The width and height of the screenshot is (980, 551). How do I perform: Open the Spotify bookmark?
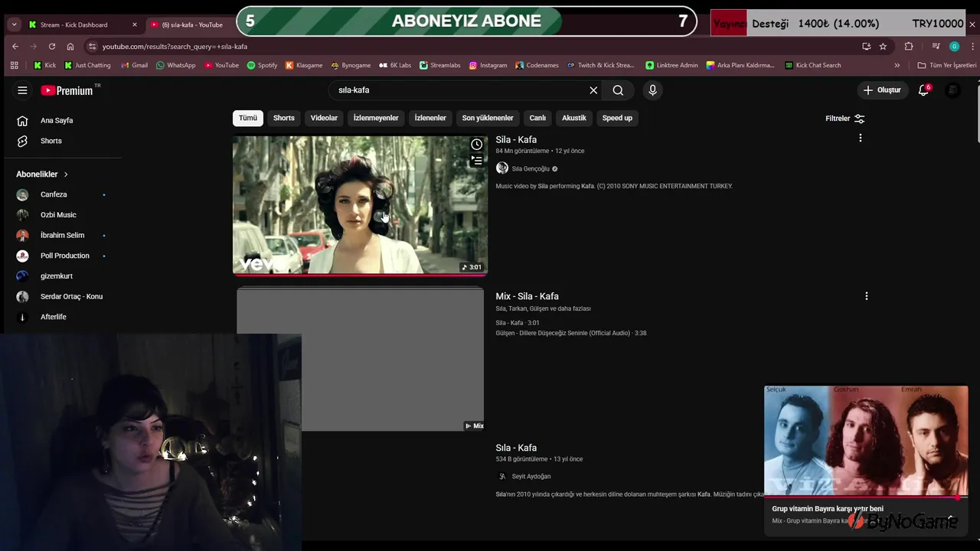coord(262,65)
